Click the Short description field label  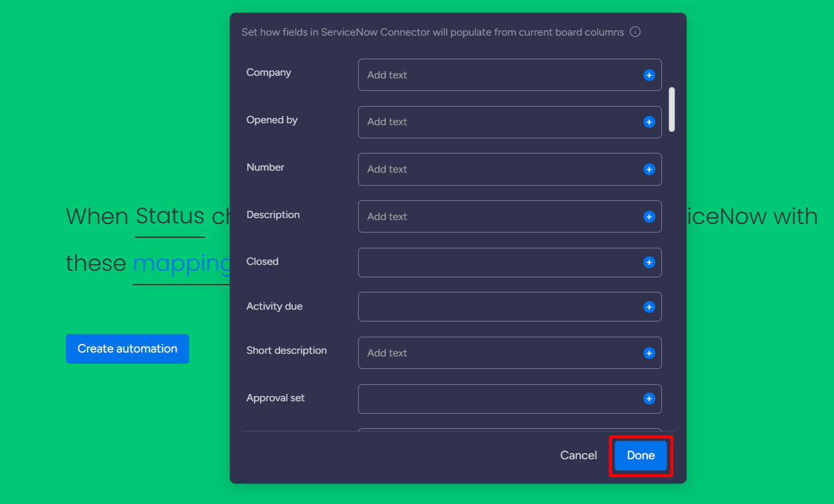pyautogui.click(x=286, y=350)
